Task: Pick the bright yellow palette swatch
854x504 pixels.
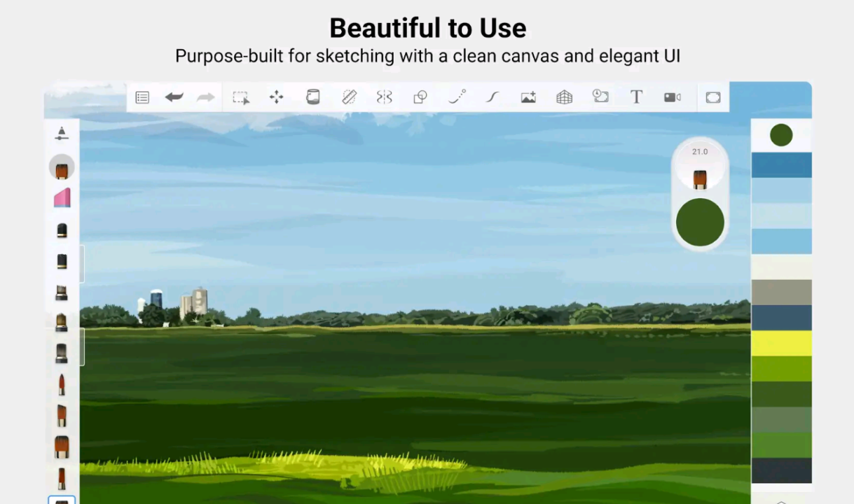Action: [x=782, y=344]
